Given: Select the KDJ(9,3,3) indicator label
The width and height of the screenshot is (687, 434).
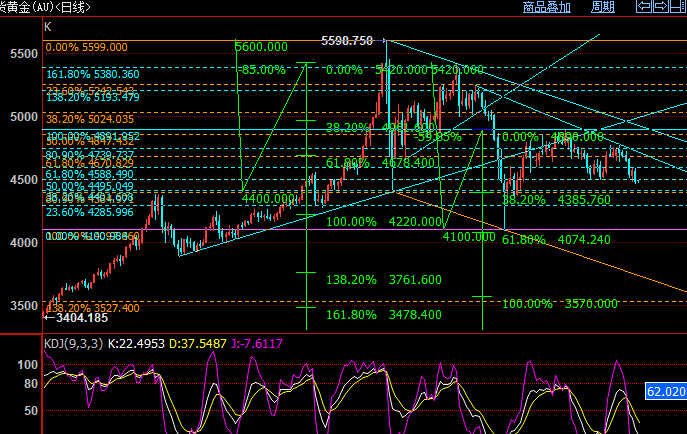Looking at the screenshot, I should tap(73, 343).
